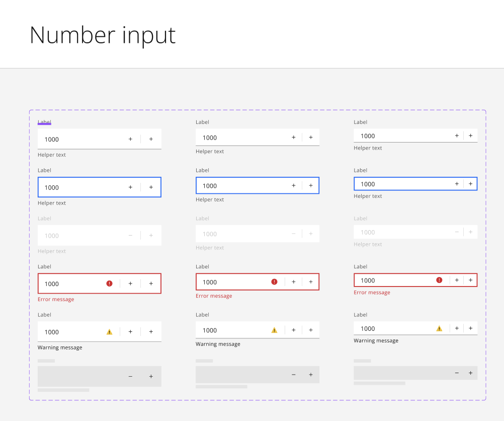The image size is (504, 421).
Task: Click the plus icon in the small skeleton input
Action: (471, 373)
